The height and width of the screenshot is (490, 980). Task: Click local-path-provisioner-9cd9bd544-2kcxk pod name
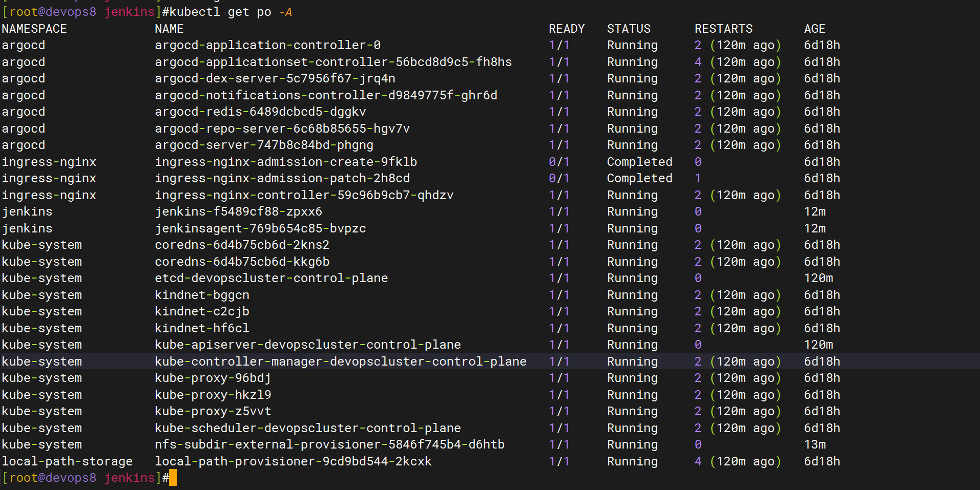tap(293, 461)
